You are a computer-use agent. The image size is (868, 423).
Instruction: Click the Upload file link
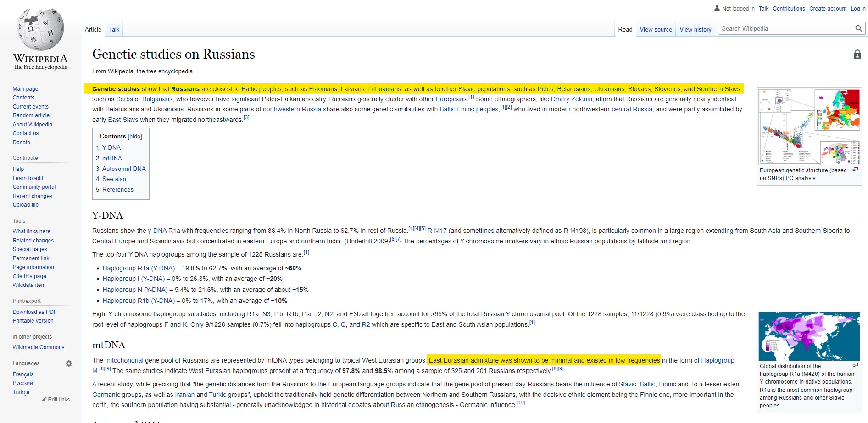pos(26,205)
